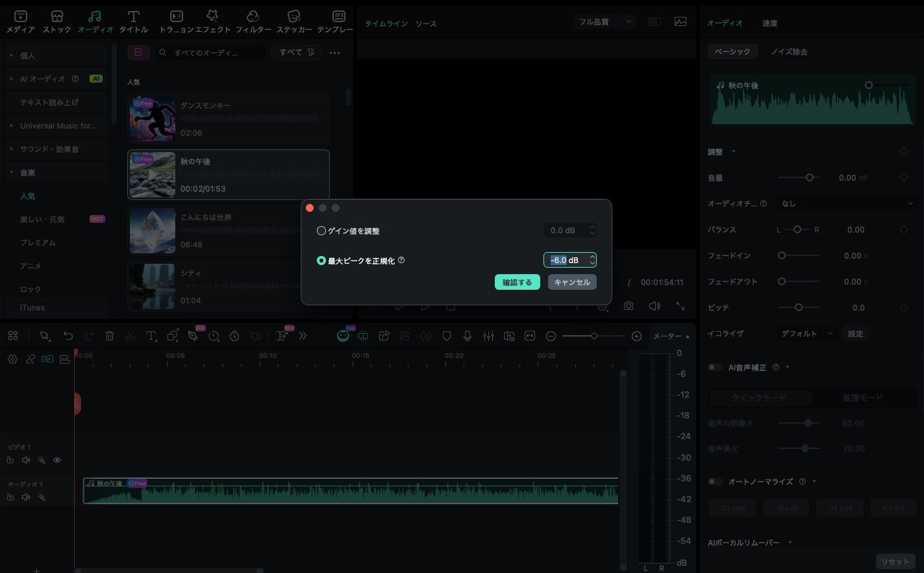Click the microphone voiceover record icon
The width and height of the screenshot is (924, 573).
[468, 336]
